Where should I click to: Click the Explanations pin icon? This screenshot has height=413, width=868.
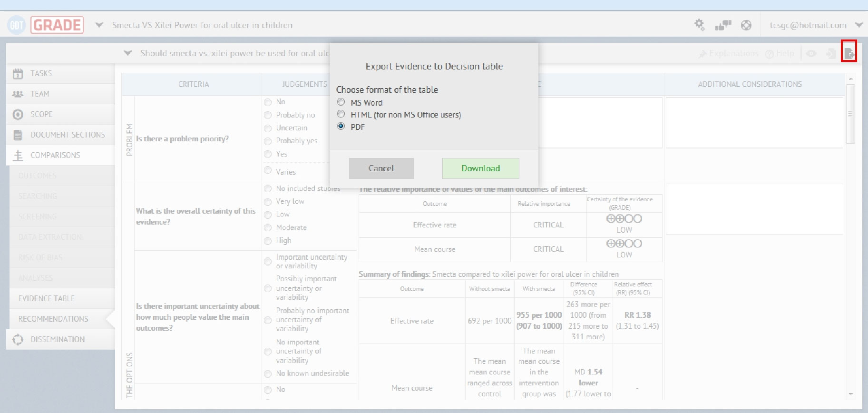pos(702,54)
